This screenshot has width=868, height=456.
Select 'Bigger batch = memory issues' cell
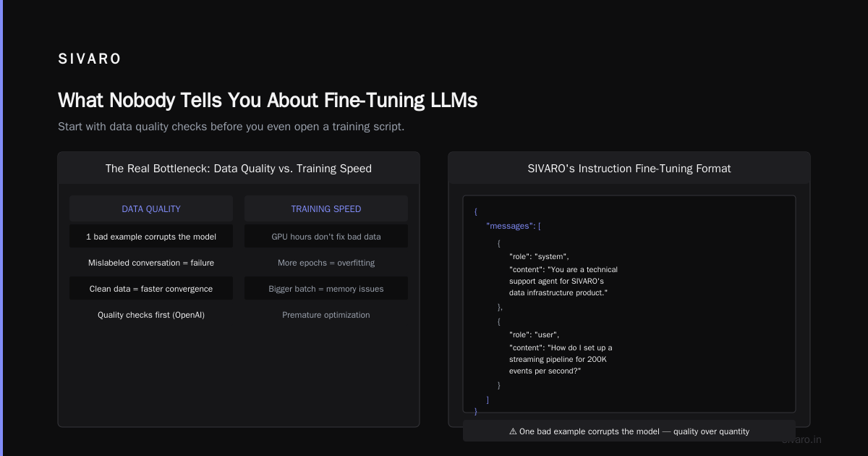click(x=326, y=288)
